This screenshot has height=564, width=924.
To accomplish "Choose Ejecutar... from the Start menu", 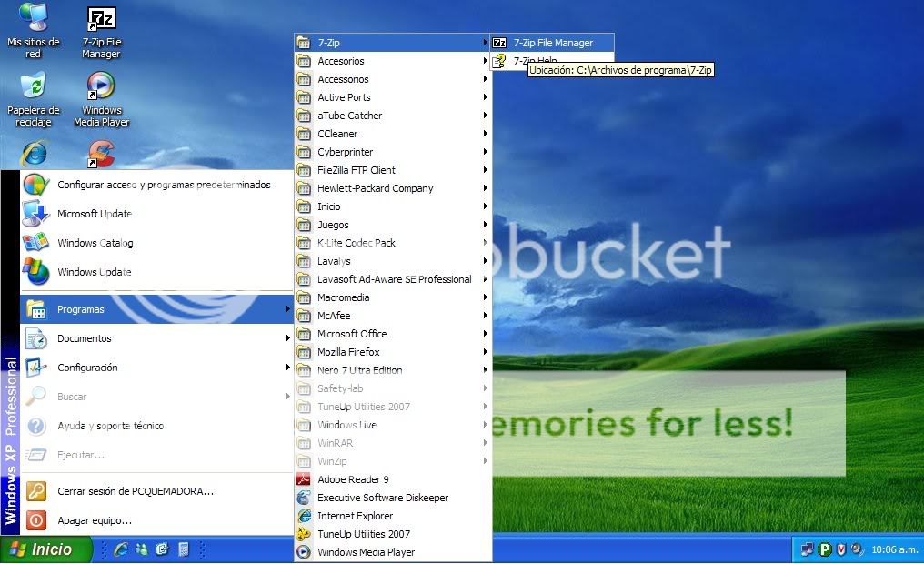I will point(156,455).
